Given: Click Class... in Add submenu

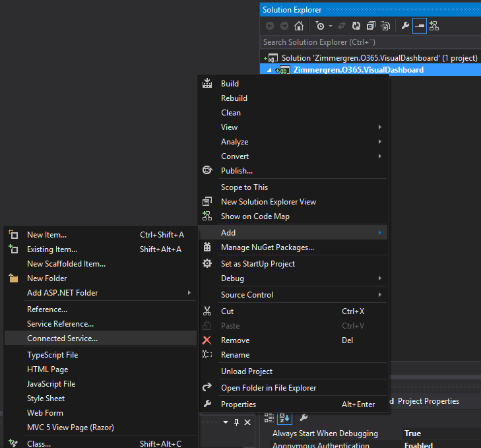Looking at the screenshot, I should click(x=100, y=443).
